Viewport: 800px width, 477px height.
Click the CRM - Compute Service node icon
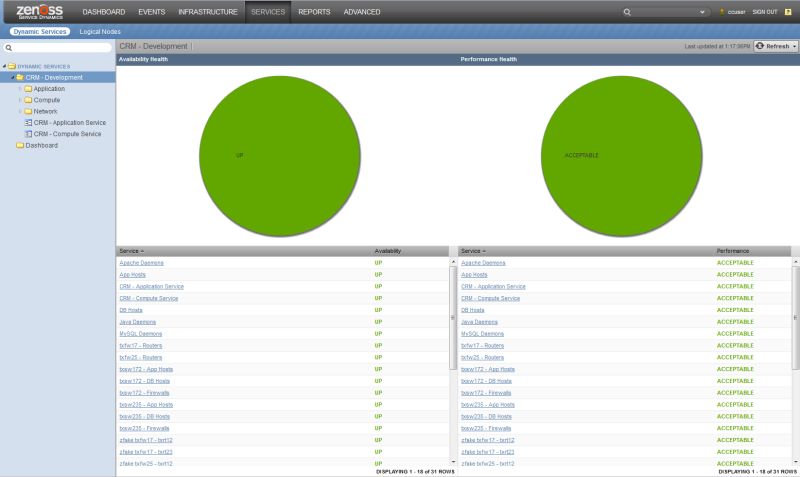(29, 134)
